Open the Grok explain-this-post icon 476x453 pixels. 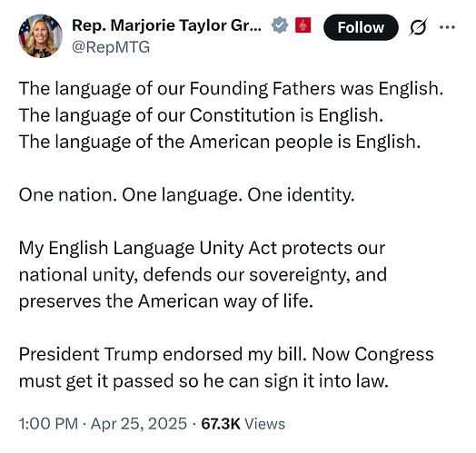tap(419, 27)
